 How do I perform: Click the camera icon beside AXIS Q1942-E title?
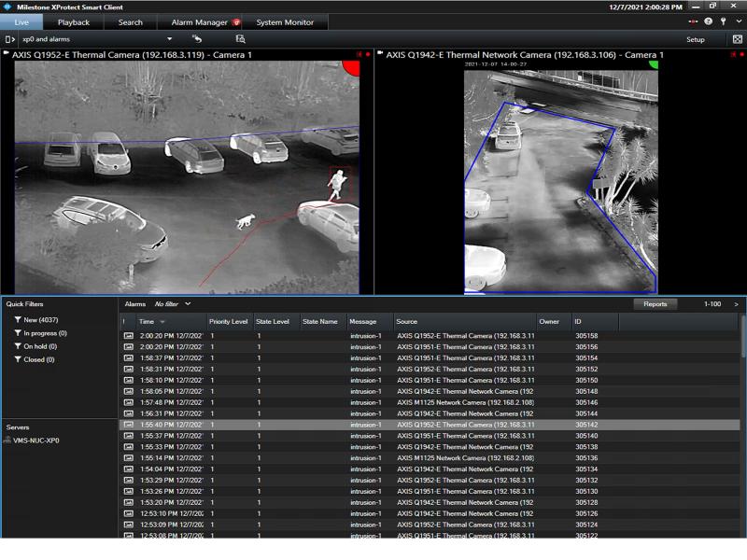tap(380, 54)
